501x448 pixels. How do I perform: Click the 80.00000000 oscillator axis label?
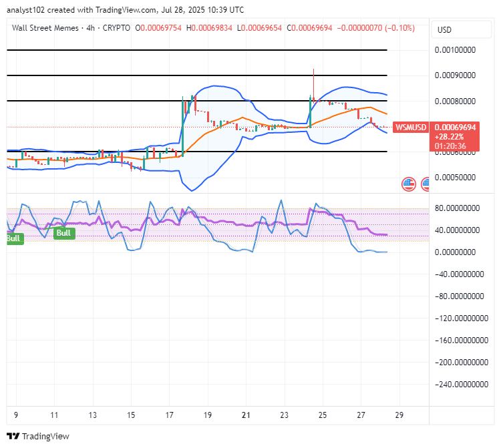pos(457,208)
